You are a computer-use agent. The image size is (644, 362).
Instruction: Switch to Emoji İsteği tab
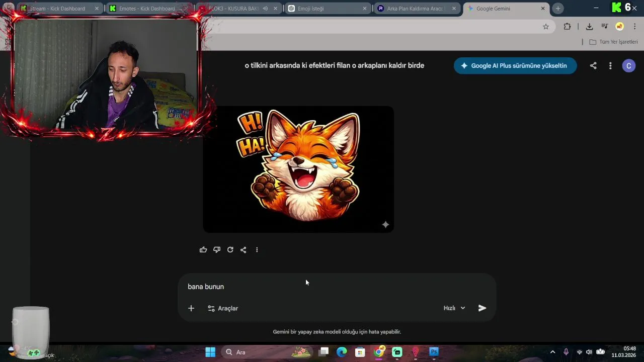[x=328, y=9]
